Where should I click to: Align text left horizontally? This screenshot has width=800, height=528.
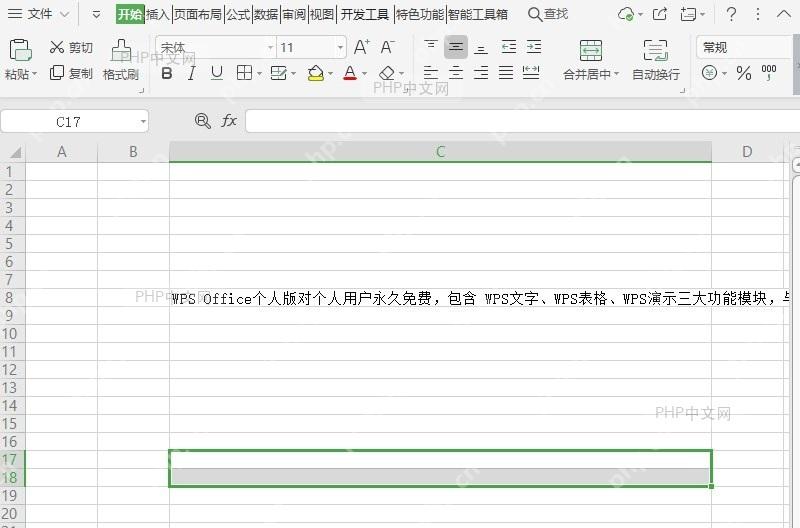(x=431, y=73)
